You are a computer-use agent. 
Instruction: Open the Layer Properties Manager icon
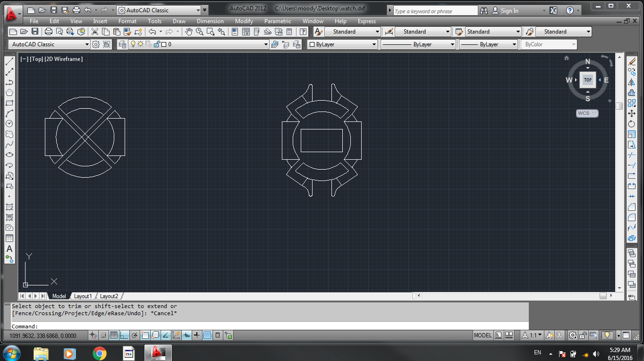click(x=122, y=44)
